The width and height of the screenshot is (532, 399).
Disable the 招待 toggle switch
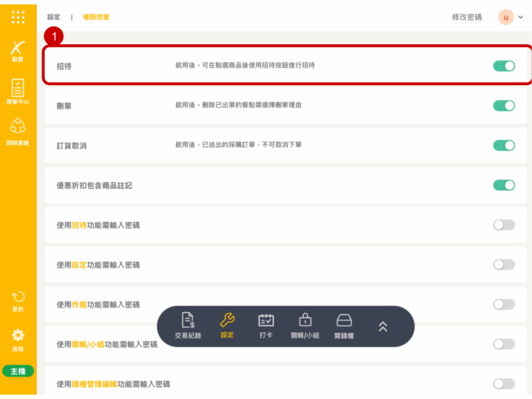tap(503, 66)
